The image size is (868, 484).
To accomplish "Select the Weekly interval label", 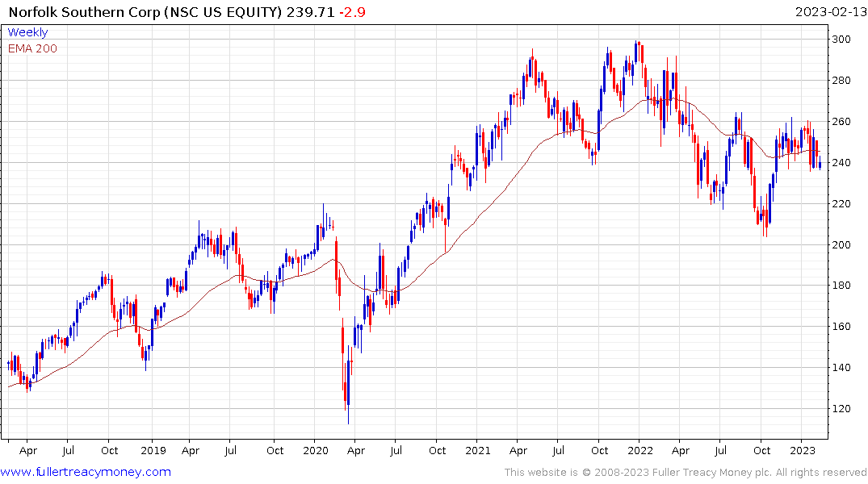I will pyautogui.click(x=27, y=32).
